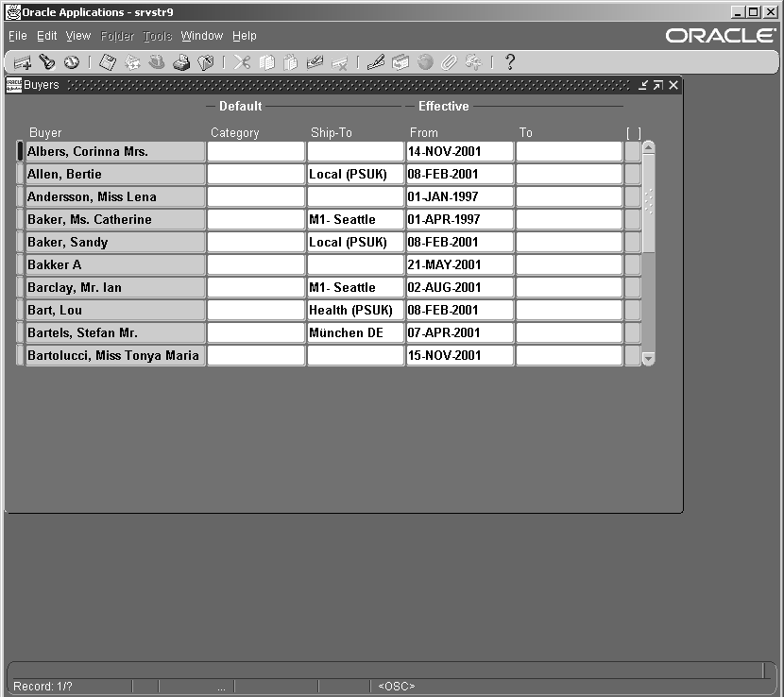Select buyer Baker, Ms. Catherine
Screen dimensions: 784x697
[x=115, y=219]
